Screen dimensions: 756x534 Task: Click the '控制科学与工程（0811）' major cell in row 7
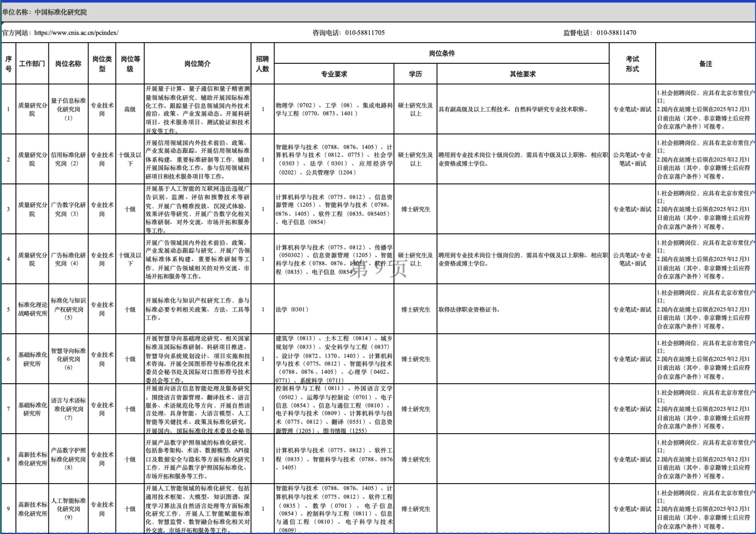334,409
